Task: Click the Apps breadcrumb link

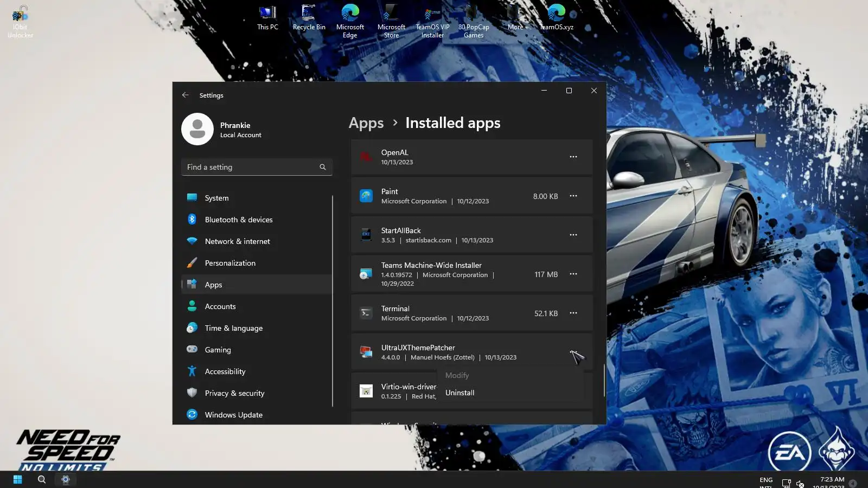Action: pyautogui.click(x=366, y=123)
